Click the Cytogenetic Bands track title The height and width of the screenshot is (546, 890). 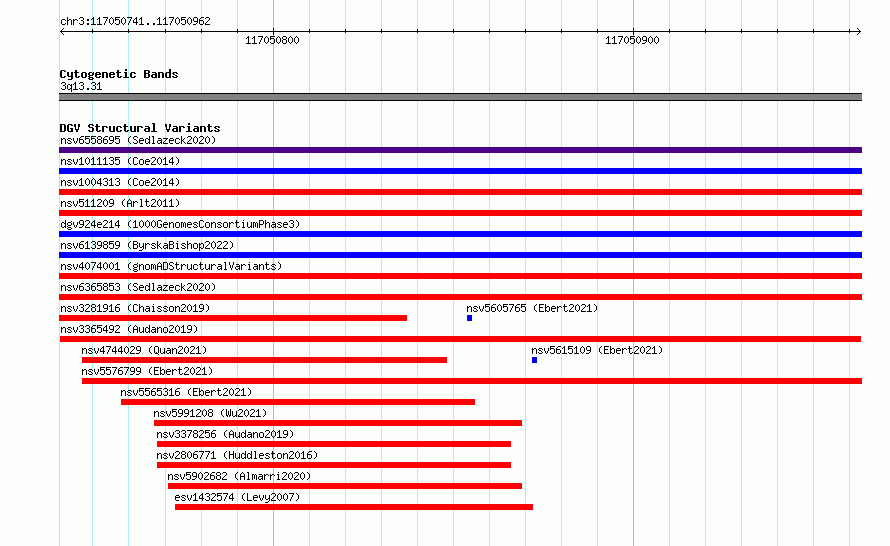tap(119, 74)
